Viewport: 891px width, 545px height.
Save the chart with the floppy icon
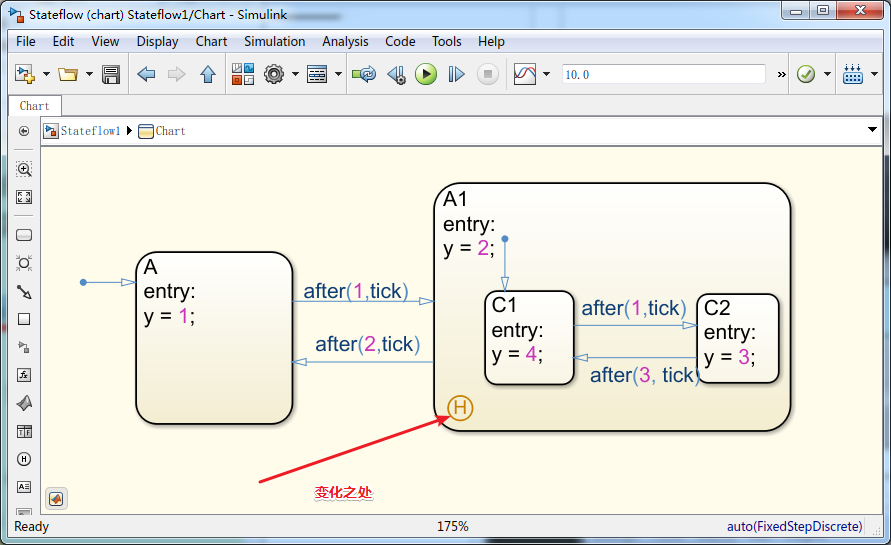pos(111,74)
